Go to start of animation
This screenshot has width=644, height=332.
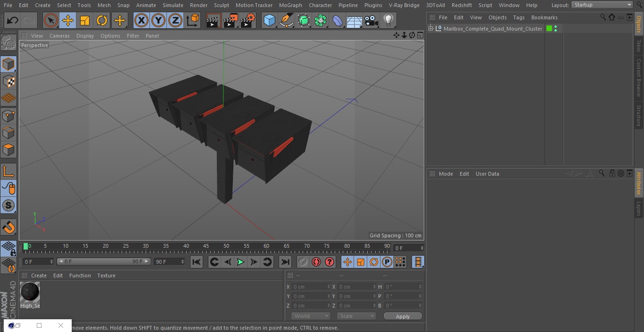[x=197, y=262]
